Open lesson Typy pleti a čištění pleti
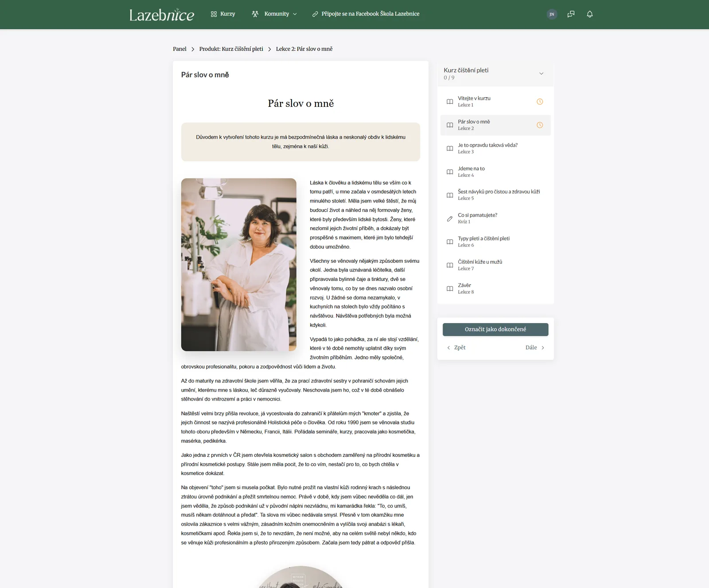 pos(495,242)
